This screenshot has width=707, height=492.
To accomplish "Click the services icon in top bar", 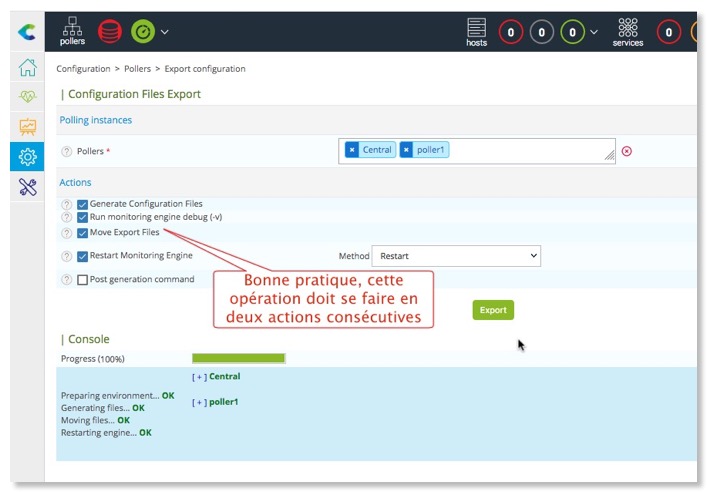I will point(627,31).
